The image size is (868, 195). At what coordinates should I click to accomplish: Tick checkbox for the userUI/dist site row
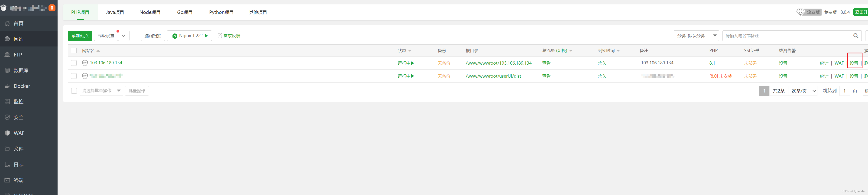tap(74, 76)
